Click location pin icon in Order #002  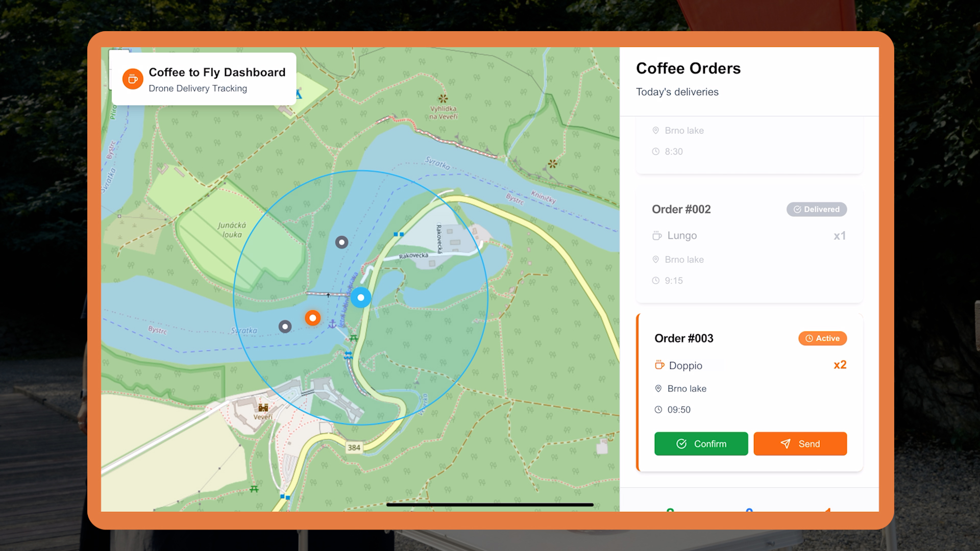(x=655, y=260)
